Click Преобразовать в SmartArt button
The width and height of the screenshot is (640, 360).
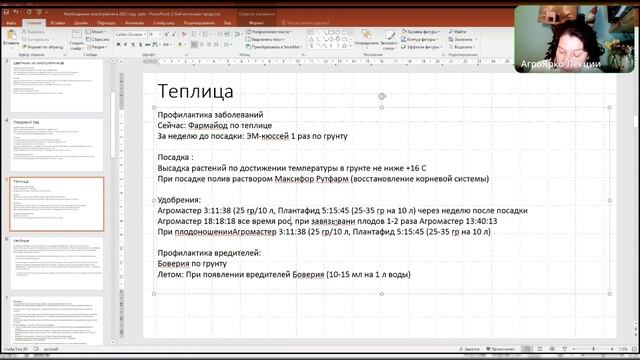273,47
